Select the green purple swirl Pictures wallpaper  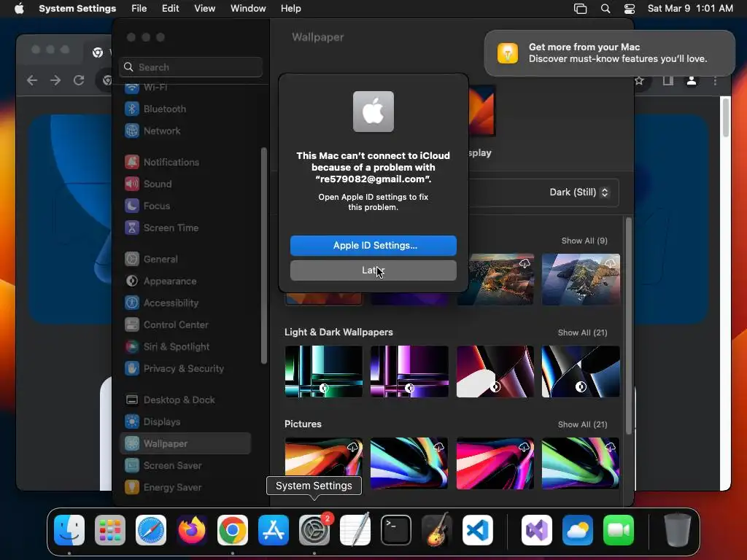(x=581, y=463)
